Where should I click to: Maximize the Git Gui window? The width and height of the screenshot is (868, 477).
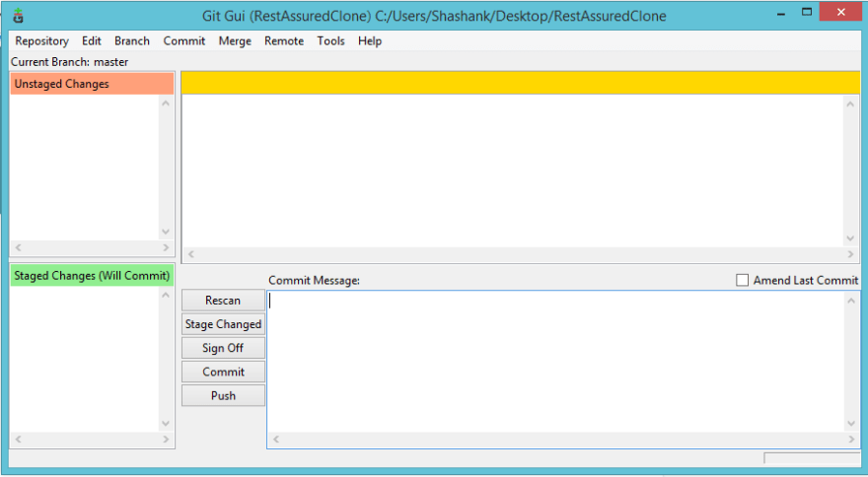pyautogui.click(x=807, y=12)
